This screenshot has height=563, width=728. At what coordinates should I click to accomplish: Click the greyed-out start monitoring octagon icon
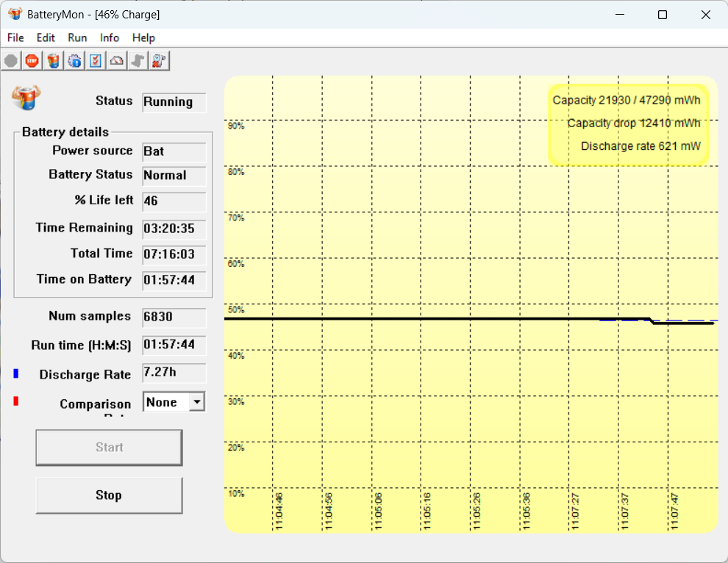pyautogui.click(x=11, y=61)
